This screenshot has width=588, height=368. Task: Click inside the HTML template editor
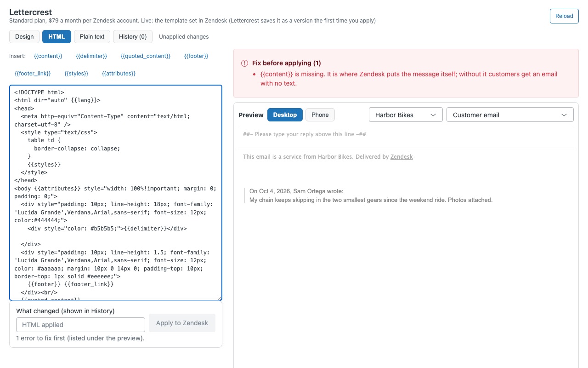(116, 192)
